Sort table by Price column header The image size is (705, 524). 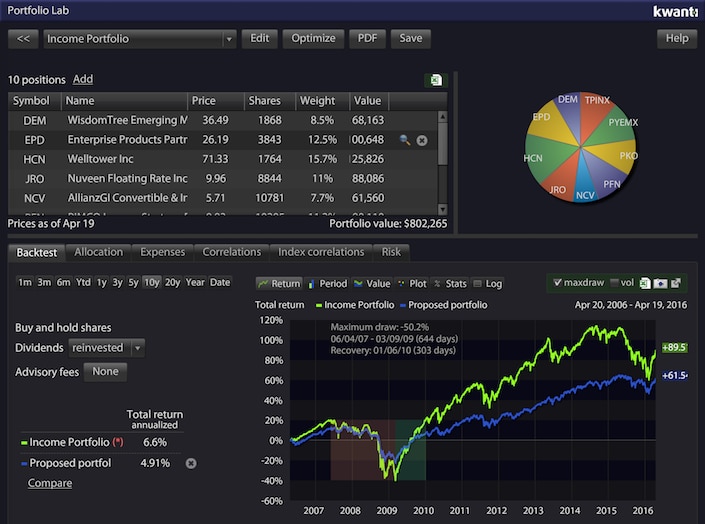point(216,101)
